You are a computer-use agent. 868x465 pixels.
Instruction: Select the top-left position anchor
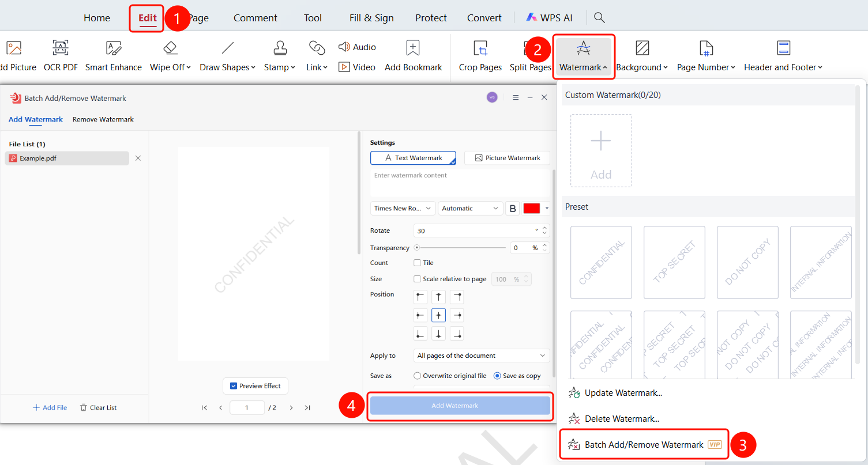pyautogui.click(x=420, y=297)
